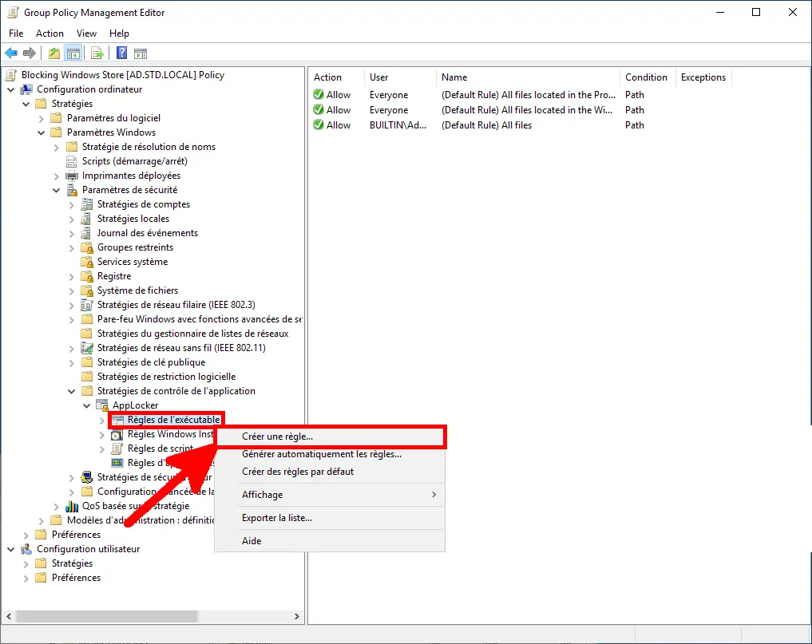The width and height of the screenshot is (812, 644).
Task: Expand the Configuration utilisateur section
Action: (x=10, y=549)
